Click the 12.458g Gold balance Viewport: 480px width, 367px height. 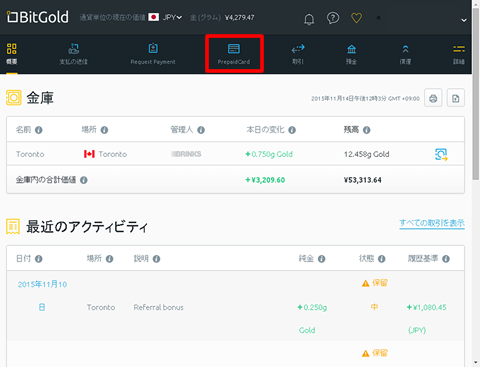(x=367, y=154)
